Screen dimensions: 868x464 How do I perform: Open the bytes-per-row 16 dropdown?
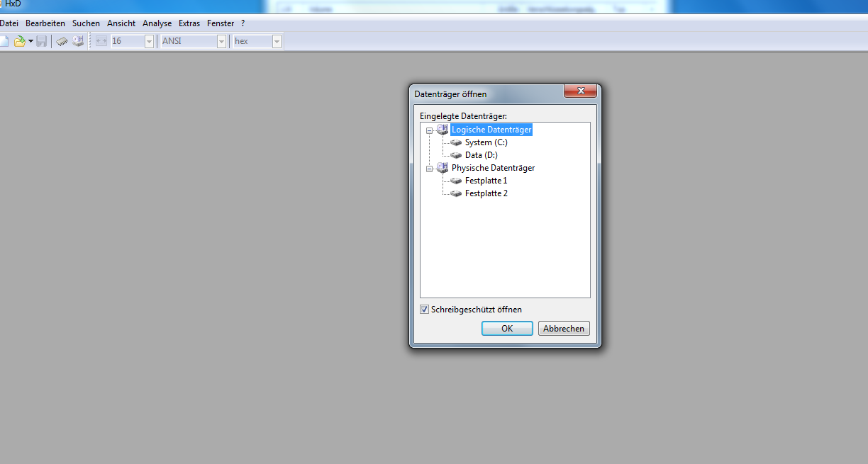pos(149,41)
